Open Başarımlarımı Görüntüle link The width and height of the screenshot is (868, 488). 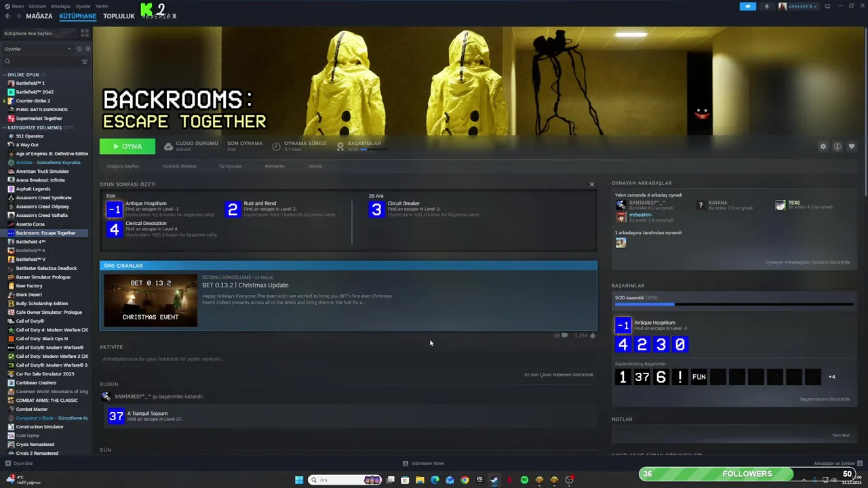pos(825,399)
